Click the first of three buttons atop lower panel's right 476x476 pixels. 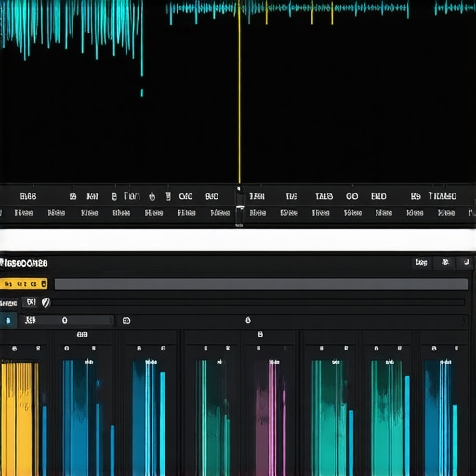pyautogui.click(x=421, y=263)
